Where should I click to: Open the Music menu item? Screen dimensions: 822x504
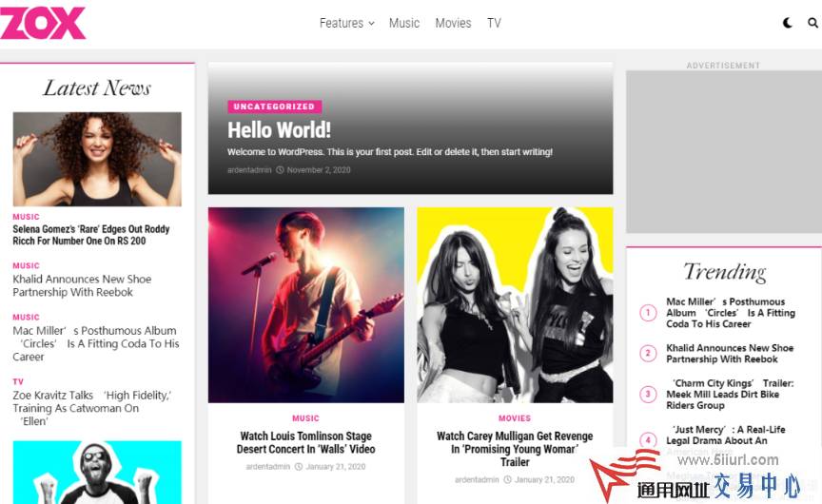[x=404, y=23]
